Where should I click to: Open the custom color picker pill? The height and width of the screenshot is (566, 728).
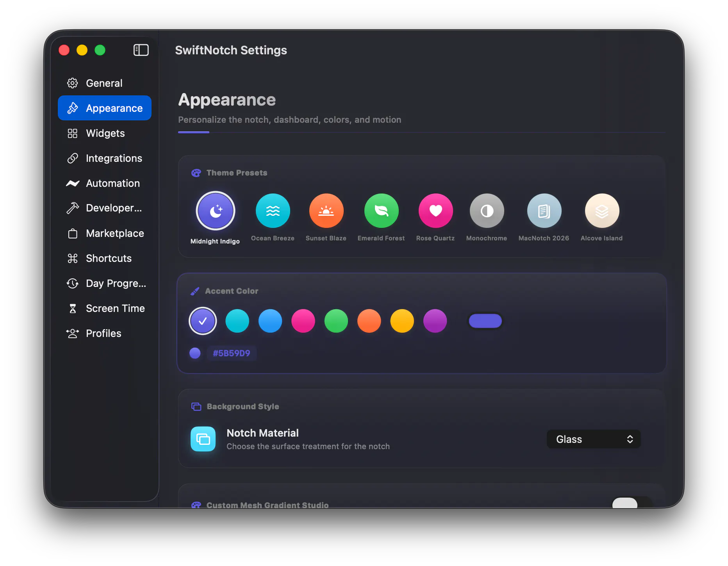(x=485, y=321)
